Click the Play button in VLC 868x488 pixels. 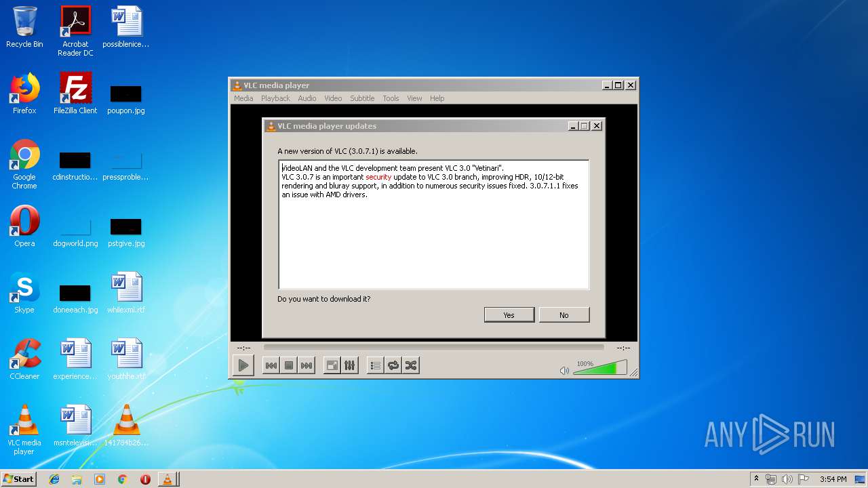(x=243, y=365)
